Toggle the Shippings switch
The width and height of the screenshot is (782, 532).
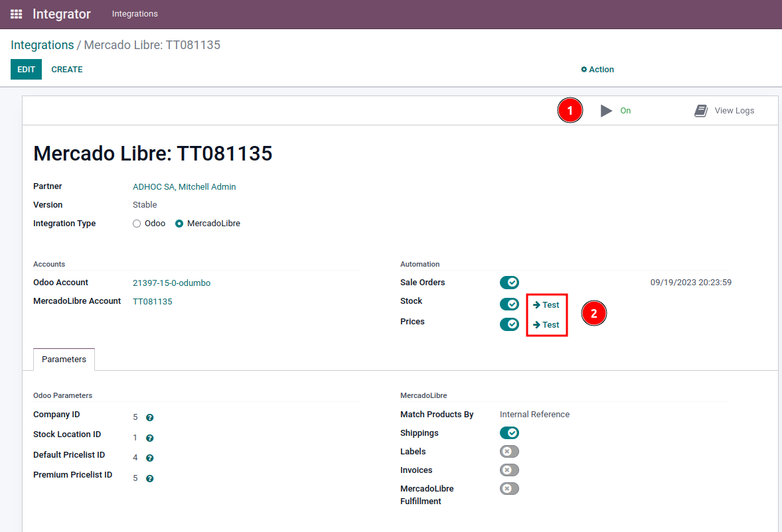pyautogui.click(x=509, y=433)
